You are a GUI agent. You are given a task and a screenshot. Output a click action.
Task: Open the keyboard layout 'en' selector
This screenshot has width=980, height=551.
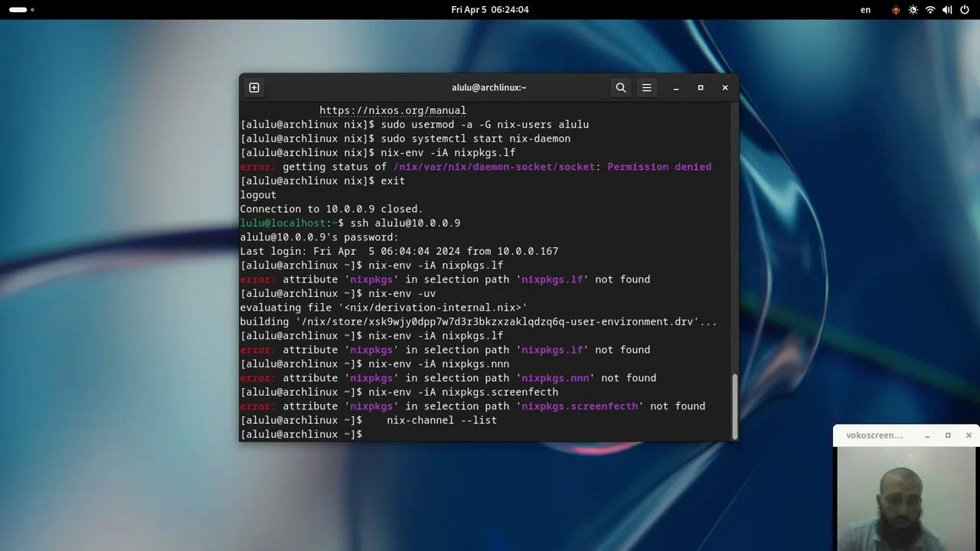coord(865,10)
